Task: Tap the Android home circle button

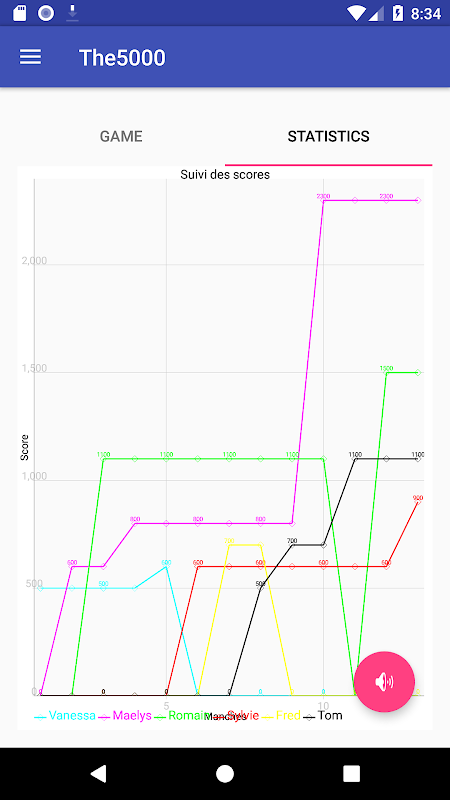Action: pyautogui.click(x=224, y=773)
